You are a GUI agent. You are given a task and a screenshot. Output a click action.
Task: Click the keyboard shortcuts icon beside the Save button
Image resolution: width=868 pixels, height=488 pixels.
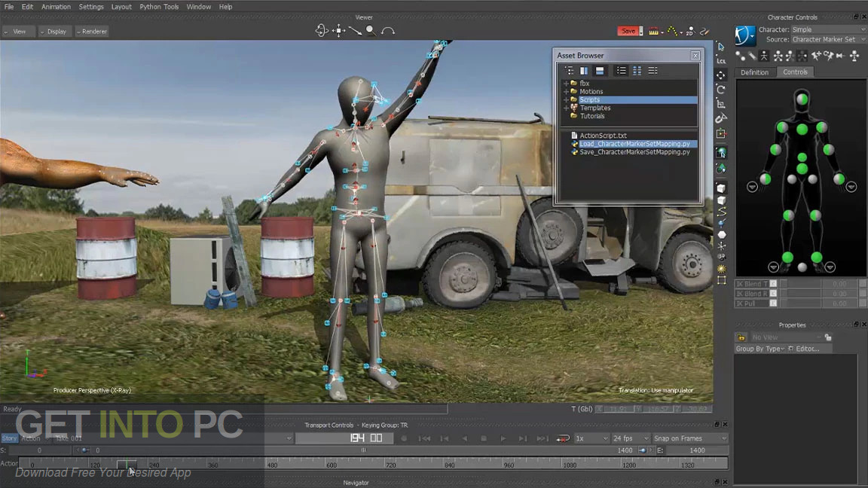(652, 31)
